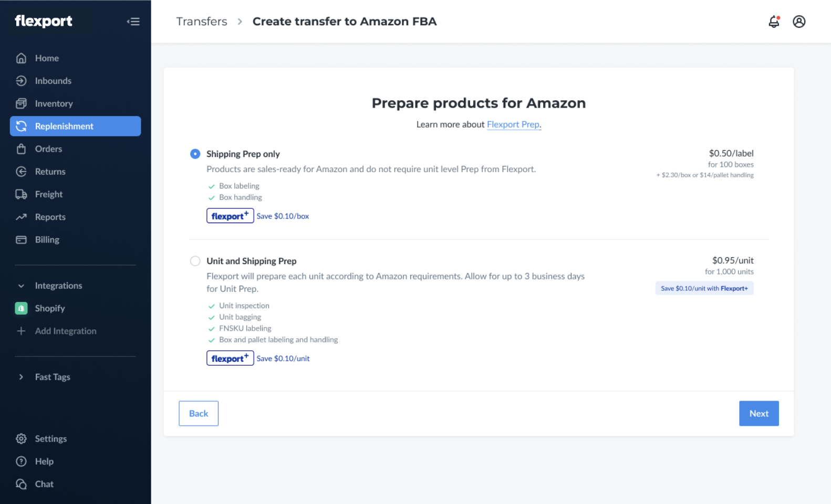Click the Flexport Prep link
This screenshot has height=504, width=831.
[x=513, y=124]
